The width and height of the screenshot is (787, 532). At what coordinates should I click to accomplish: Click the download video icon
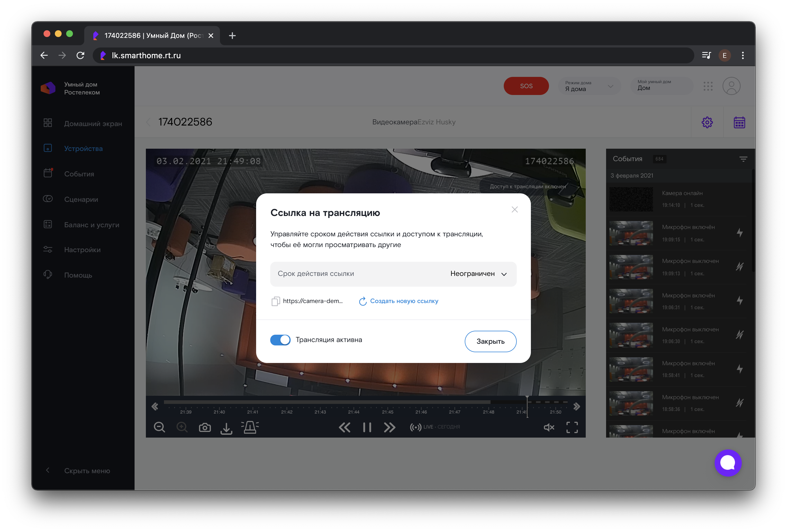[226, 428]
